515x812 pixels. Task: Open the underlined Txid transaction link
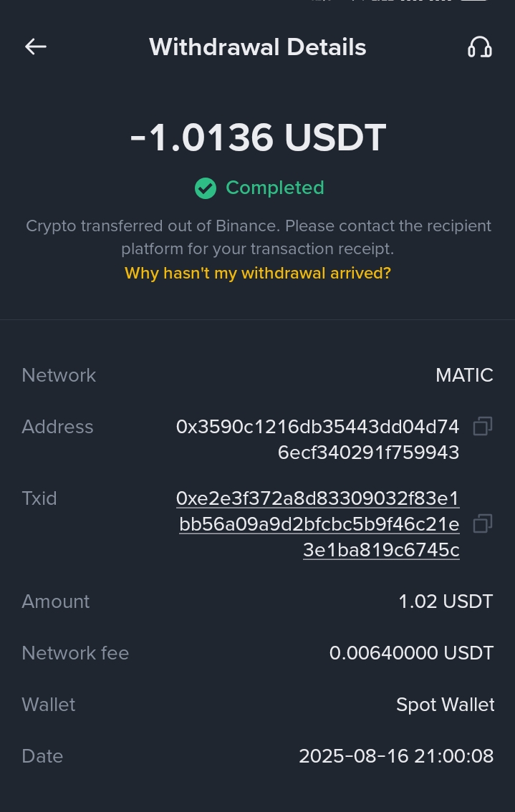click(x=319, y=524)
